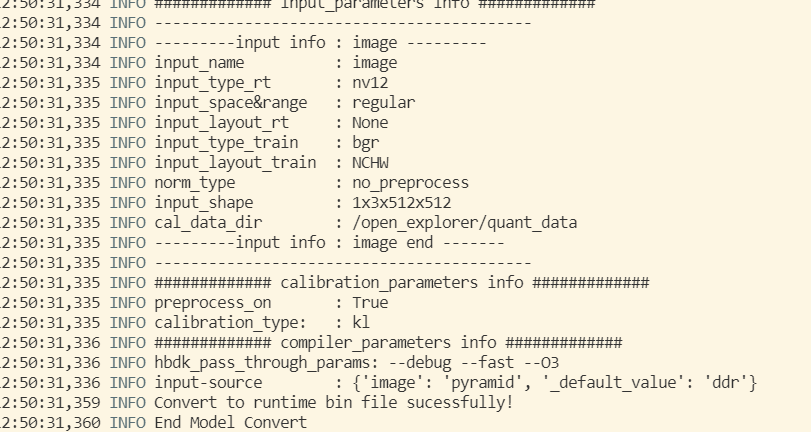
Task: Click the 'End Model Convert' log line
Action: [230, 422]
